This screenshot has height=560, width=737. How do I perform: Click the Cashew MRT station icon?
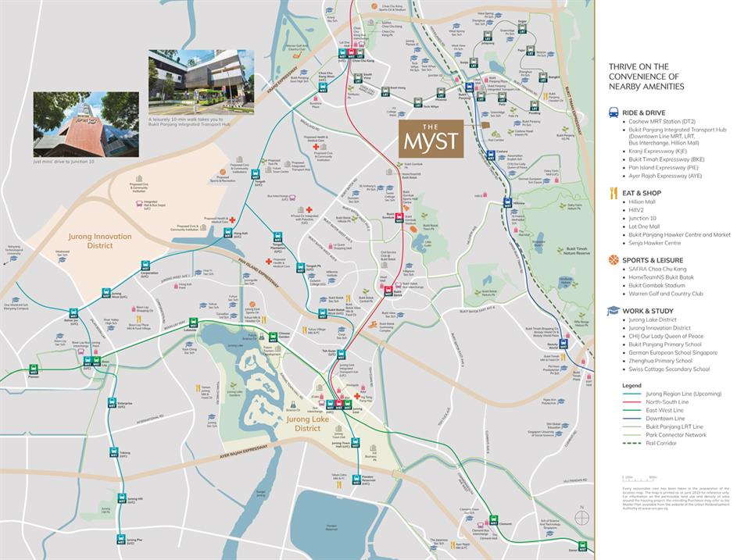pyautogui.click(x=490, y=155)
